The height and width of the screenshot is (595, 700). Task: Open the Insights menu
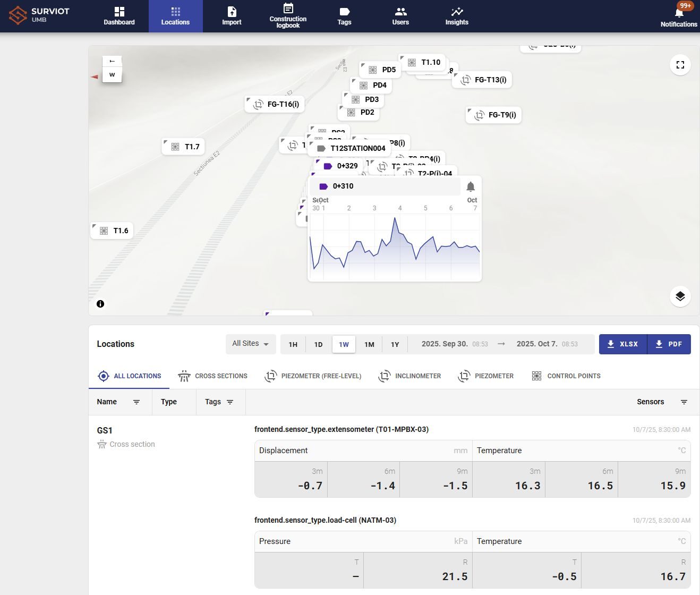456,16
